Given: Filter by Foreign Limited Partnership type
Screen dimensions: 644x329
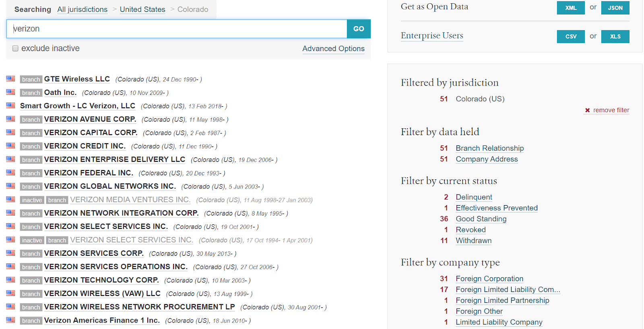Looking at the screenshot, I should [502, 300].
